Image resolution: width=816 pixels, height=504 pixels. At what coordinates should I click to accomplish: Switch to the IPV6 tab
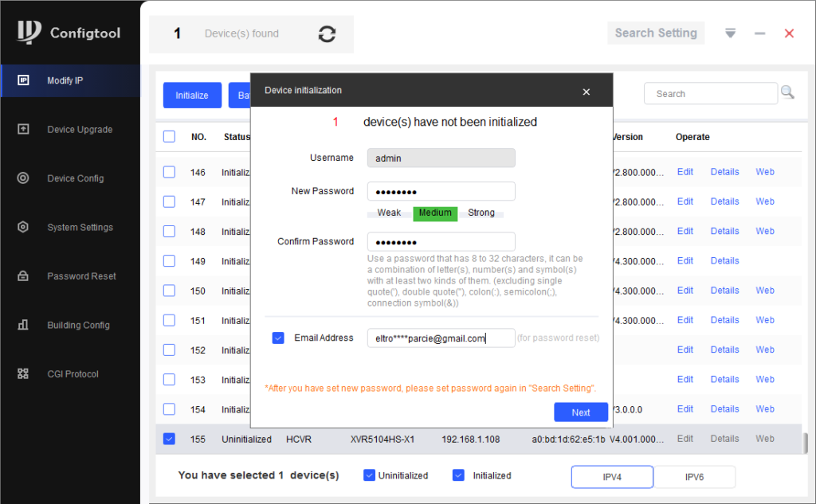point(694,477)
